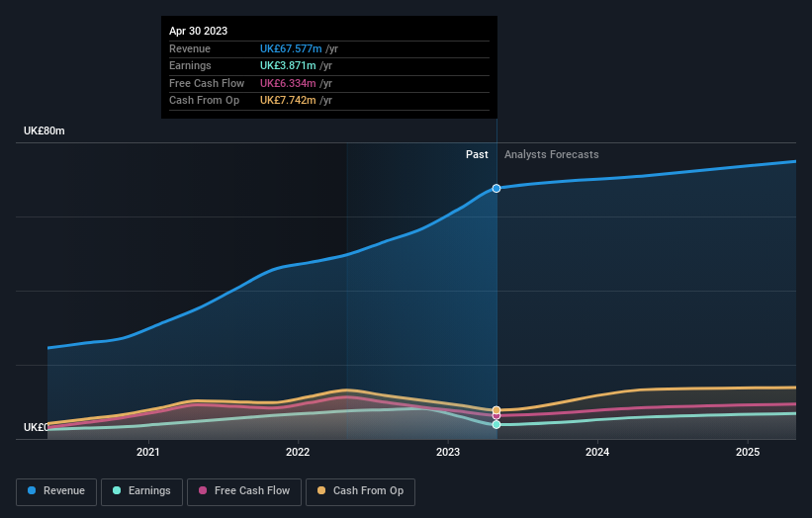812x518 pixels.
Task: Click the Cash From Op label in tooltip
Action: (x=204, y=101)
